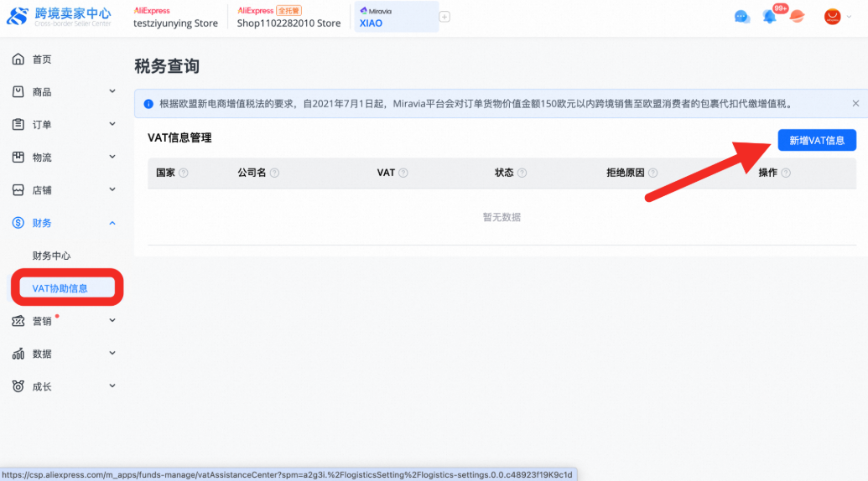The image size is (868, 481).
Task: Dismiss the blue EU VAT notice banner
Action: tap(855, 104)
